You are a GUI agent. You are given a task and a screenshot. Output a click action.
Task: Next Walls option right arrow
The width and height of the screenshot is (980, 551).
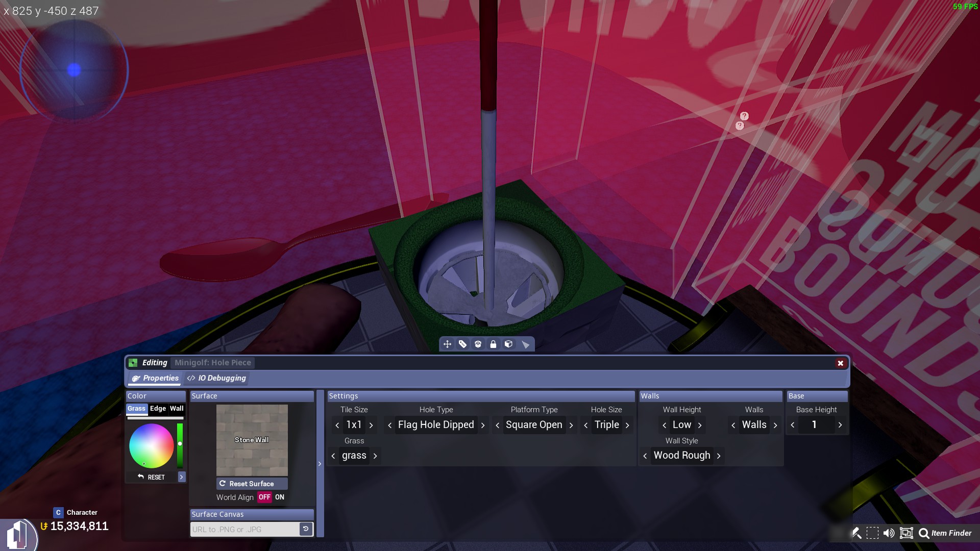pyautogui.click(x=775, y=425)
